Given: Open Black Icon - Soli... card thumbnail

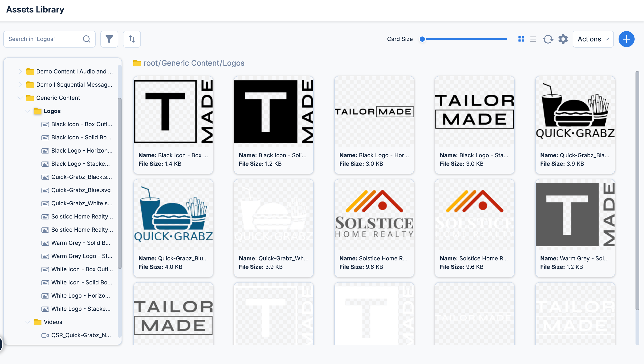Looking at the screenshot, I should click(x=274, y=112).
